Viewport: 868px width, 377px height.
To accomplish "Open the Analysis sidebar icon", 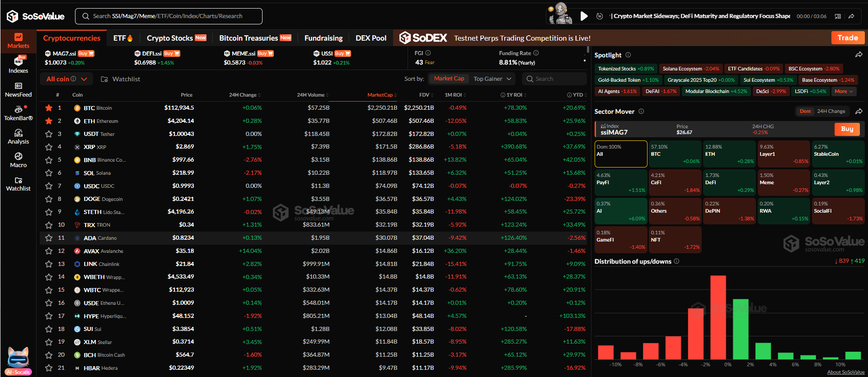I will pyautogui.click(x=18, y=136).
